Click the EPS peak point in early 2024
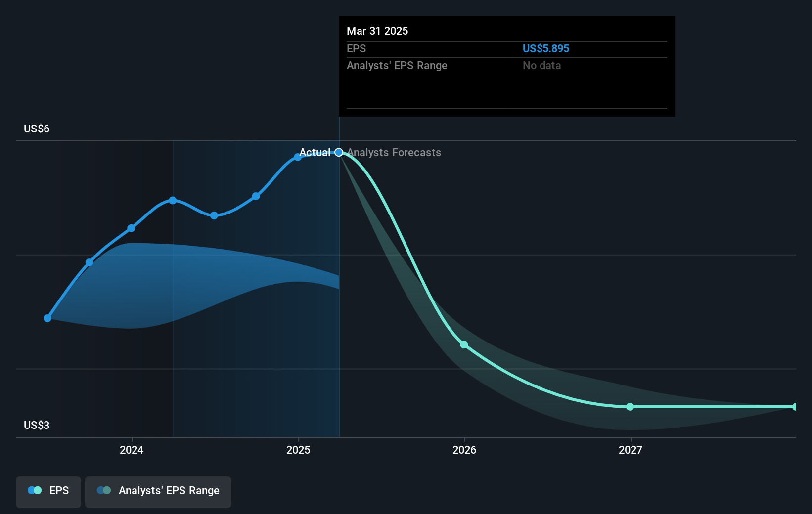The image size is (812, 514). click(173, 200)
